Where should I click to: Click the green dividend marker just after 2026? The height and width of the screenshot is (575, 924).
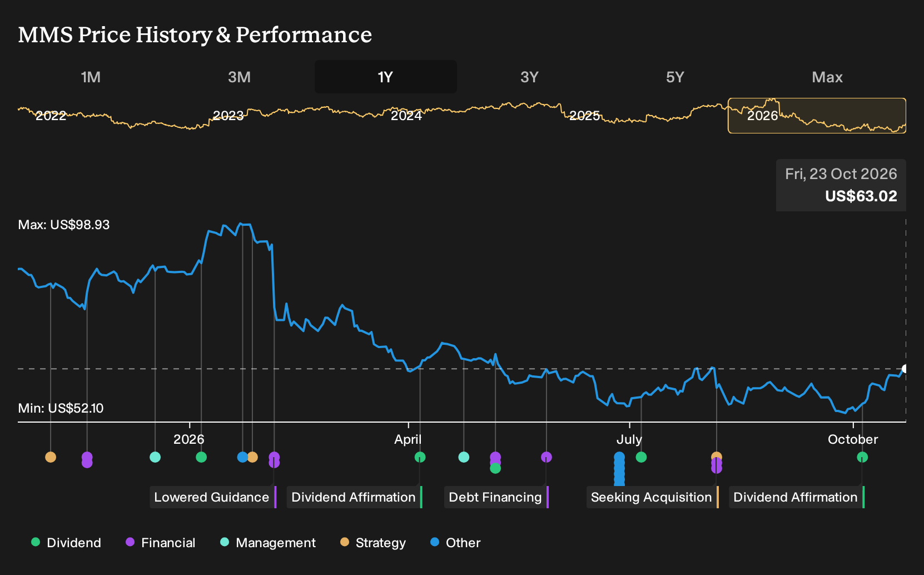point(201,457)
